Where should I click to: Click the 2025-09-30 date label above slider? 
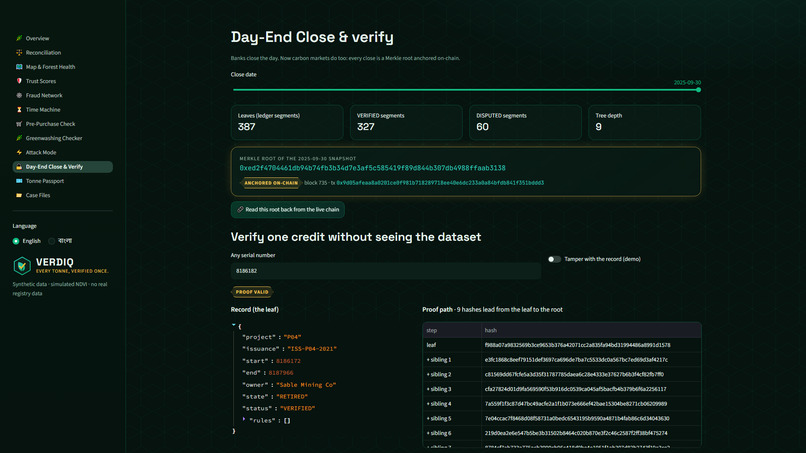(687, 82)
